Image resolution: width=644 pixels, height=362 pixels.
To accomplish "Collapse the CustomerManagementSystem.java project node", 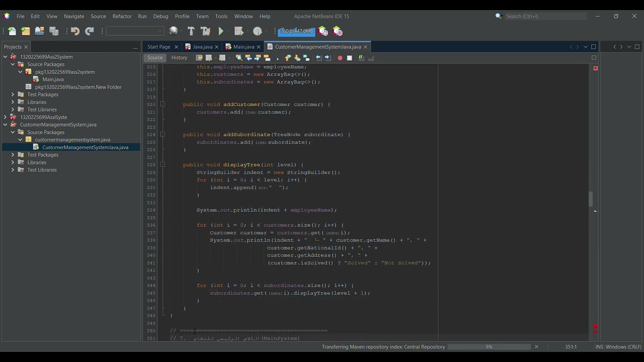I will (5, 125).
